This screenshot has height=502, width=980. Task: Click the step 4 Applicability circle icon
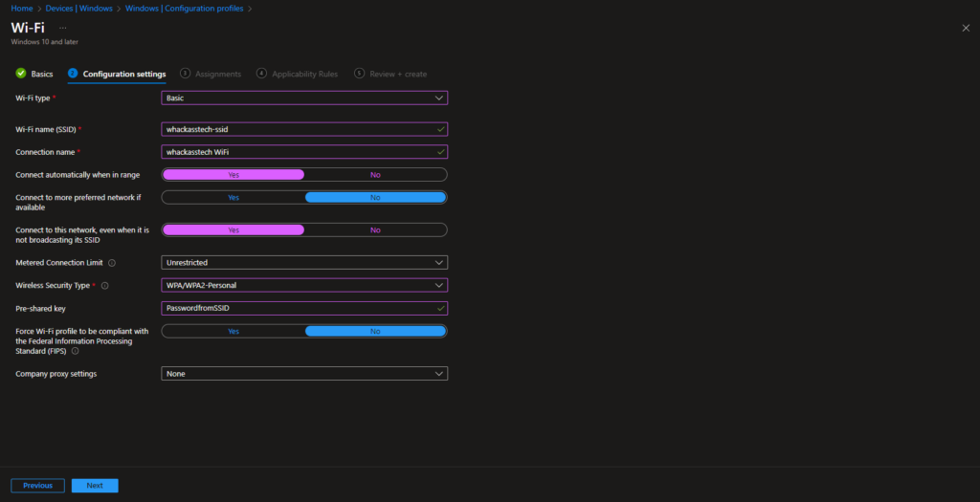[261, 73]
